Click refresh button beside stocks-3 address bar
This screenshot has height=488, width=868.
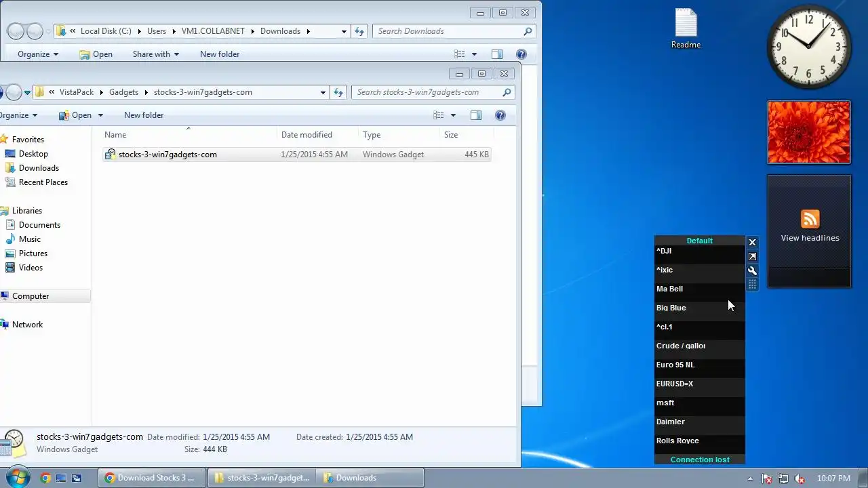(x=339, y=92)
